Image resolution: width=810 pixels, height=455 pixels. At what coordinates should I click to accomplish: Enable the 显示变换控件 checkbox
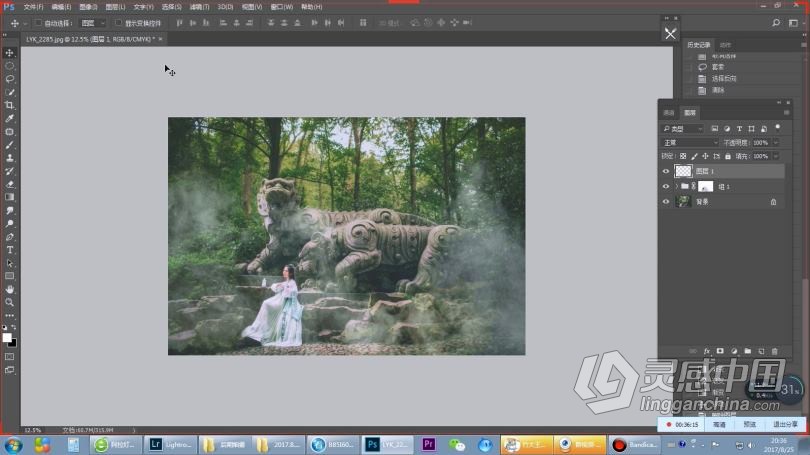(118, 23)
